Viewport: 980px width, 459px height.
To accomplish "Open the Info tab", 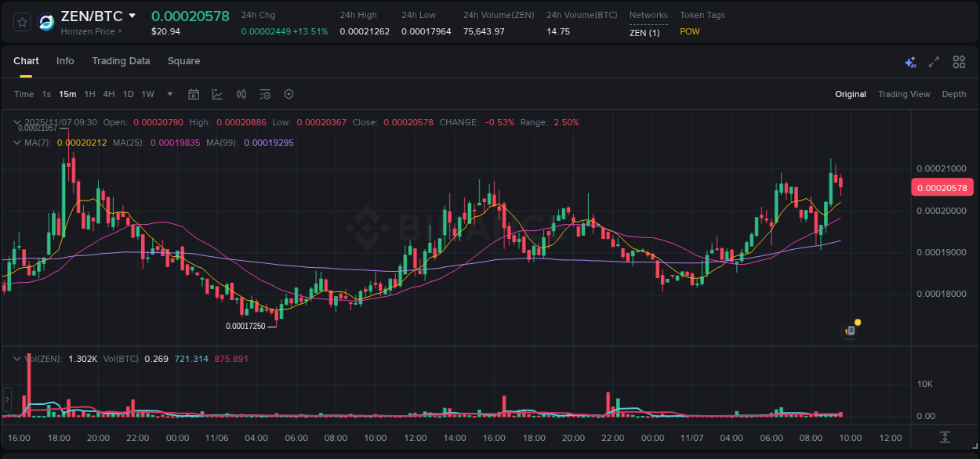I will coord(65,60).
